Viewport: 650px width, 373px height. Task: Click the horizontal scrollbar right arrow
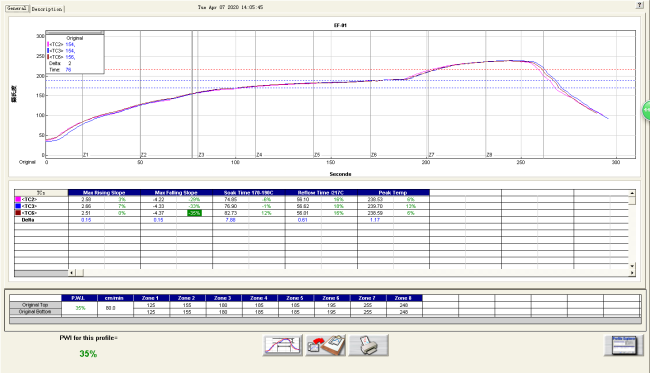click(x=632, y=273)
